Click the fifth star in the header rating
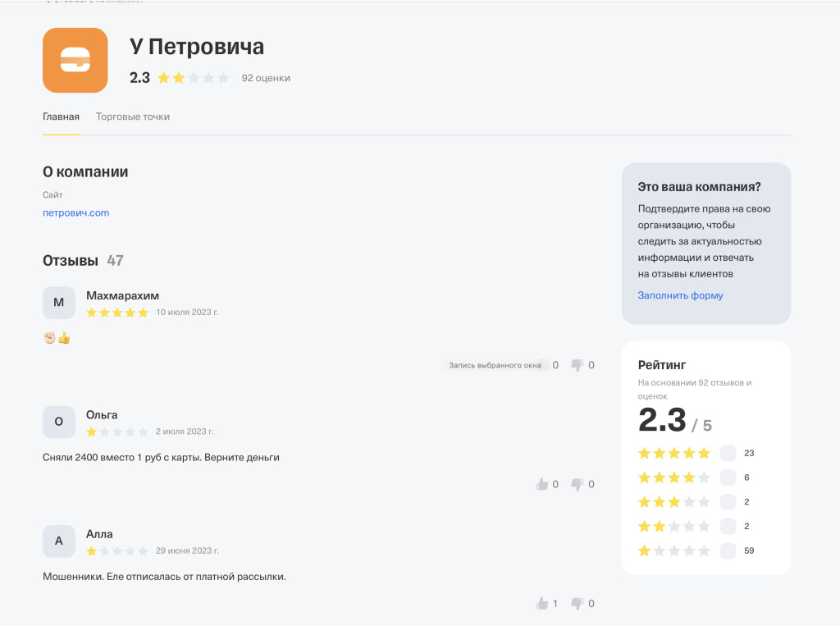The image size is (840, 626). pyautogui.click(x=223, y=78)
